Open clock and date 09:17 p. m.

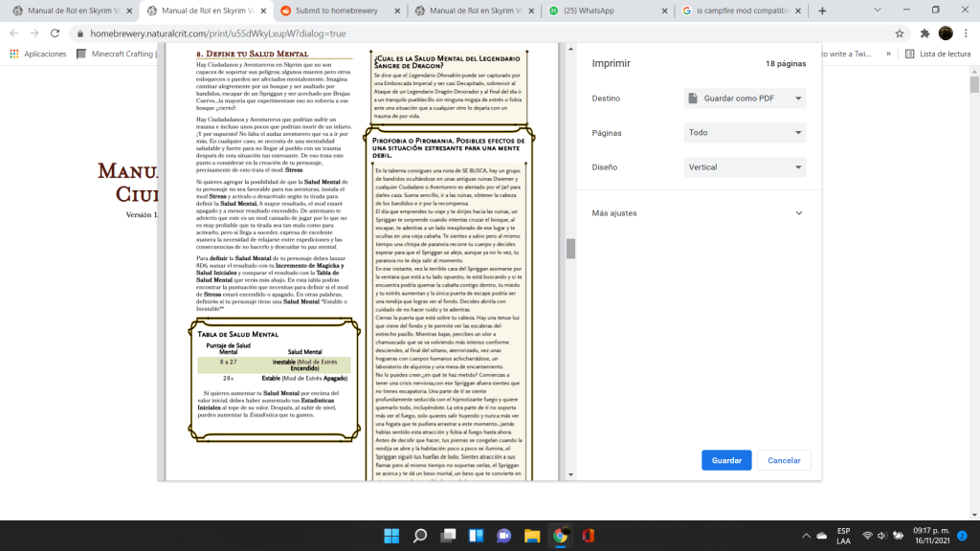coord(931,536)
